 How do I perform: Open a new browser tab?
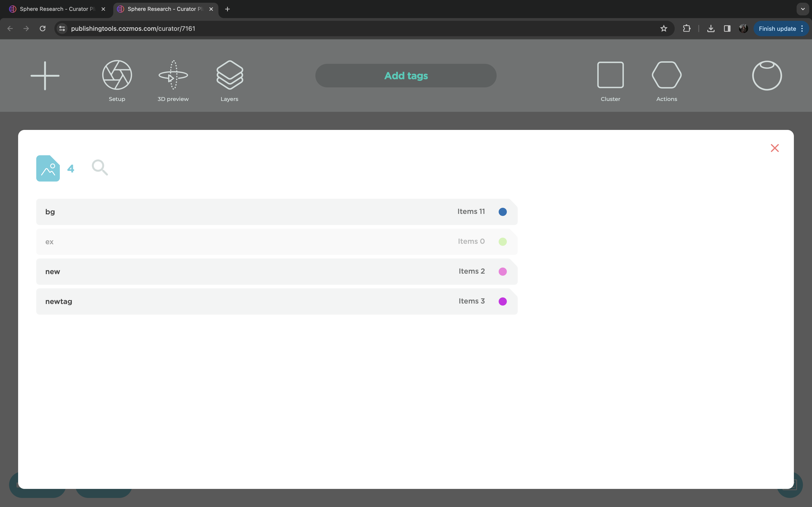[227, 9]
